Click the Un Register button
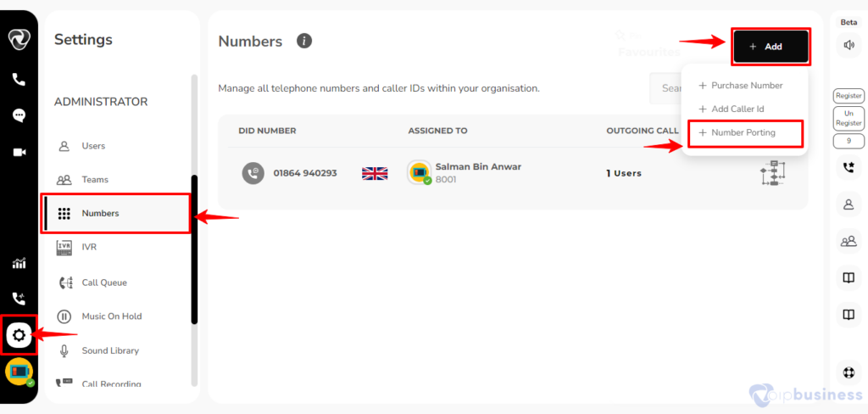This screenshot has height=414, width=868. [x=849, y=119]
